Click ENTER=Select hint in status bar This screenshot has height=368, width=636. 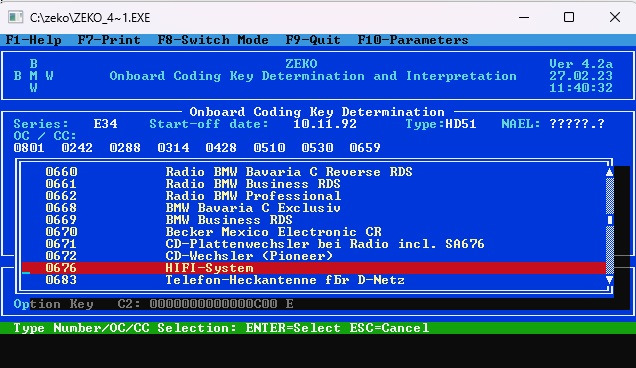coord(293,328)
